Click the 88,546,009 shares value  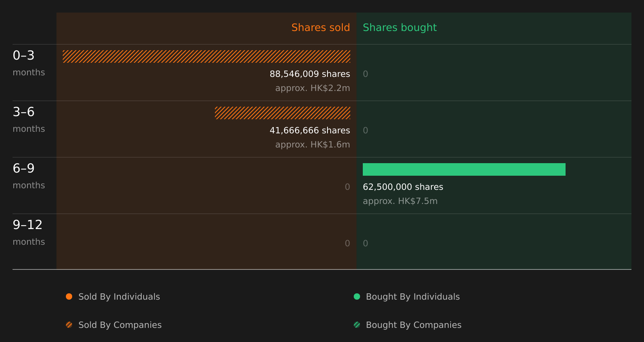tap(310, 74)
